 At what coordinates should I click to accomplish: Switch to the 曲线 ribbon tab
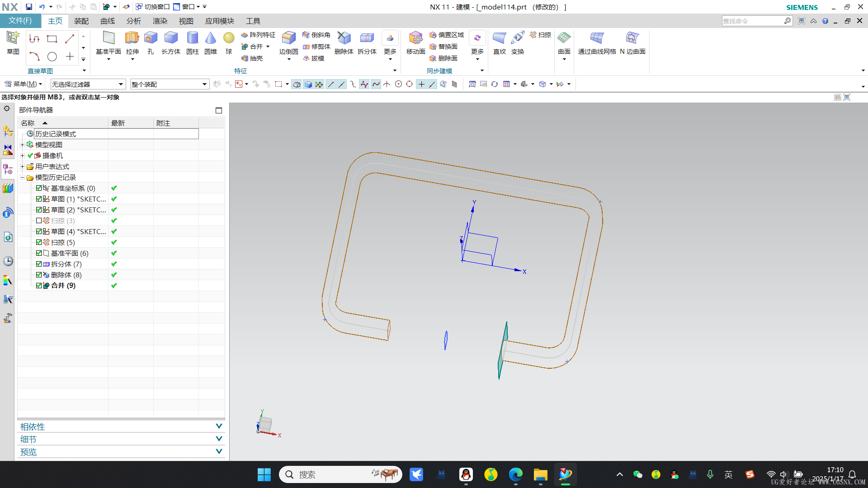pyautogui.click(x=108, y=21)
